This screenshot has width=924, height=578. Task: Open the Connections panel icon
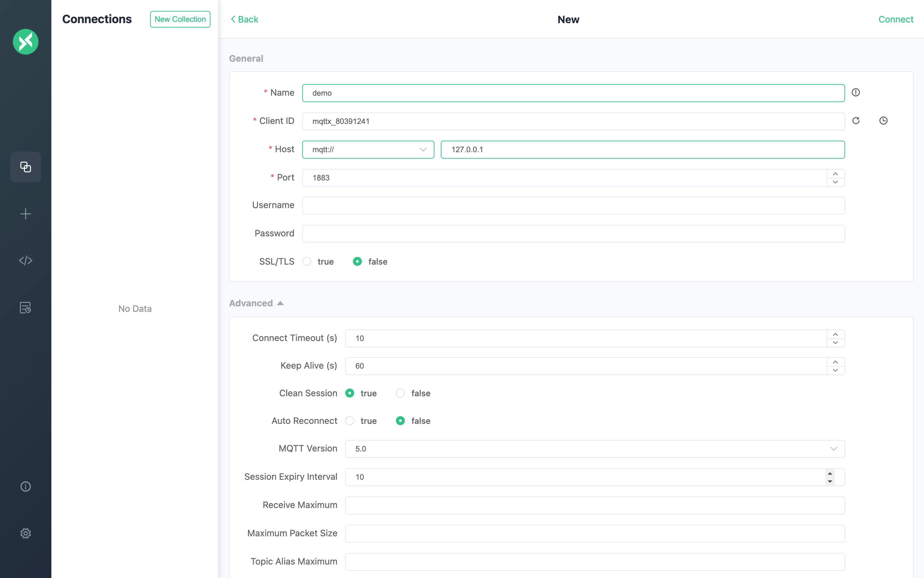tap(25, 166)
